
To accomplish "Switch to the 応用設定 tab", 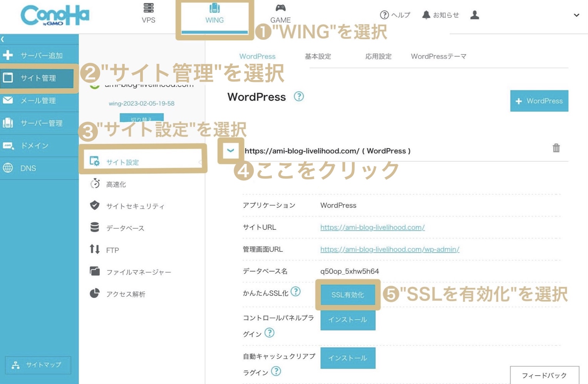I will click(x=379, y=56).
